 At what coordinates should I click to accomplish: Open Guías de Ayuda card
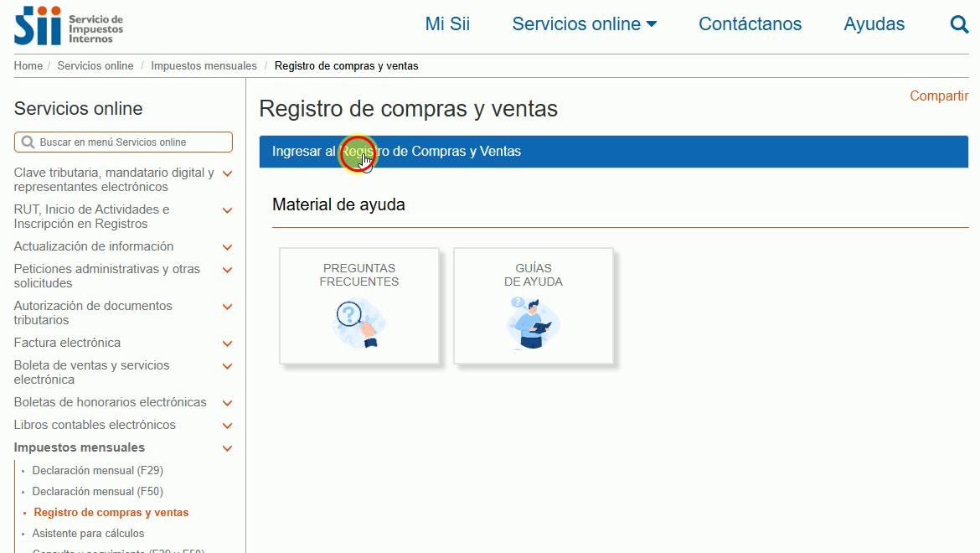pyautogui.click(x=533, y=306)
